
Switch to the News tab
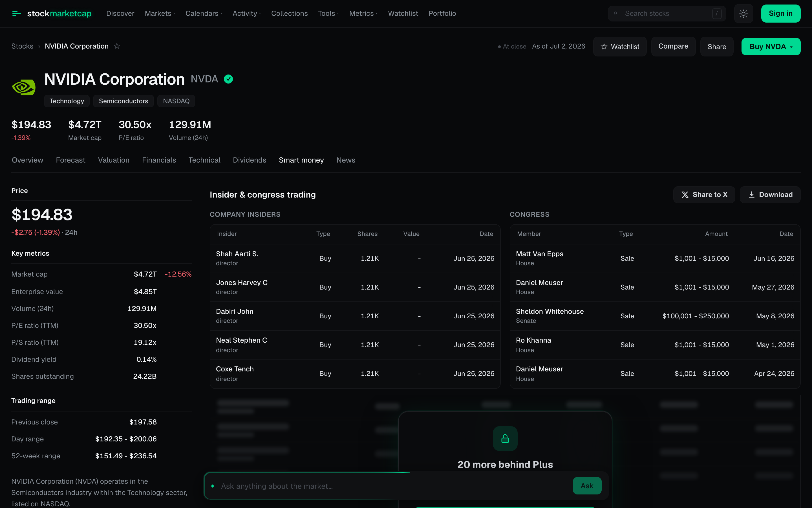pyautogui.click(x=346, y=160)
